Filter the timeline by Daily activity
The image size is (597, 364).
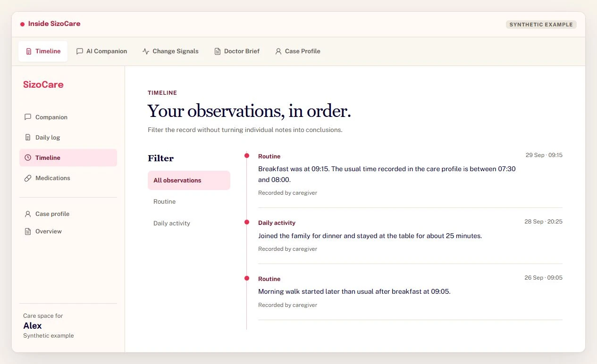click(x=189, y=223)
